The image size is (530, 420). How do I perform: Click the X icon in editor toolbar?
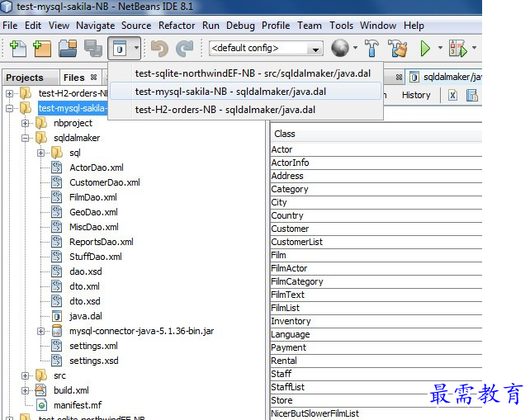point(452,96)
